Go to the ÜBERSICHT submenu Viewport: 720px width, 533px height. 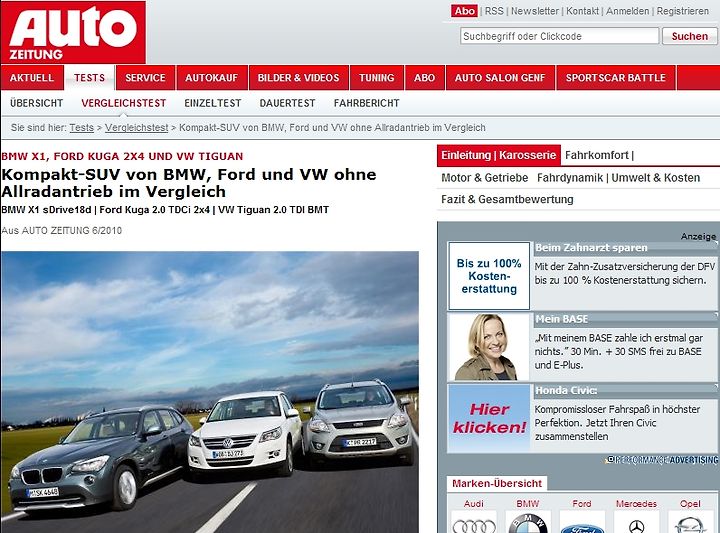(36, 103)
